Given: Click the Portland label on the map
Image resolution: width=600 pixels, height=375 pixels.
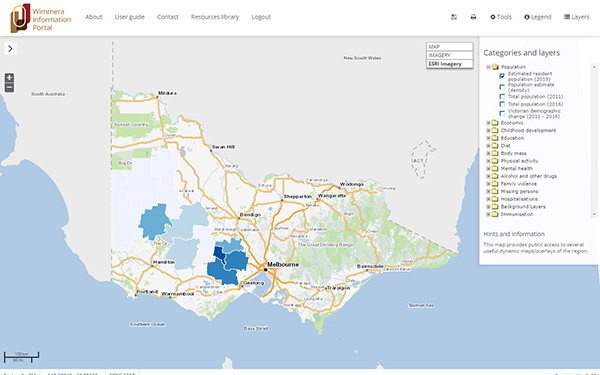Looking at the screenshot, I should tap(147, 292).
